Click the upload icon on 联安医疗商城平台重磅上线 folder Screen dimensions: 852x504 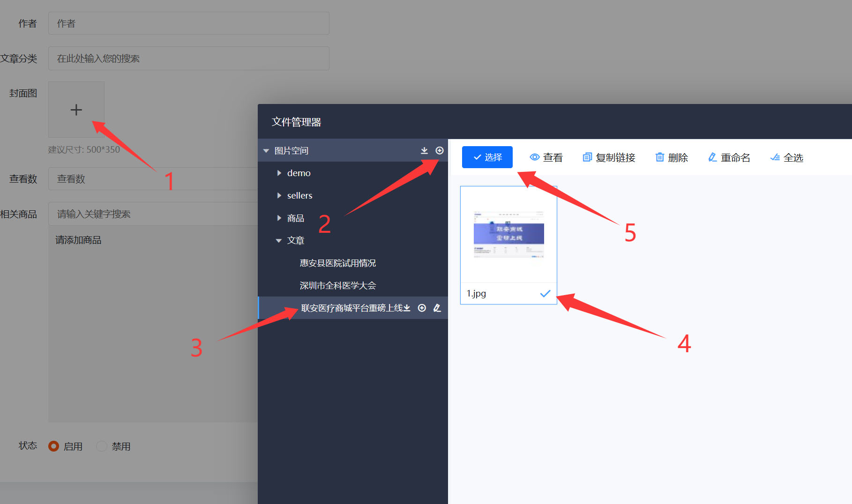click(x=407, y=308)
